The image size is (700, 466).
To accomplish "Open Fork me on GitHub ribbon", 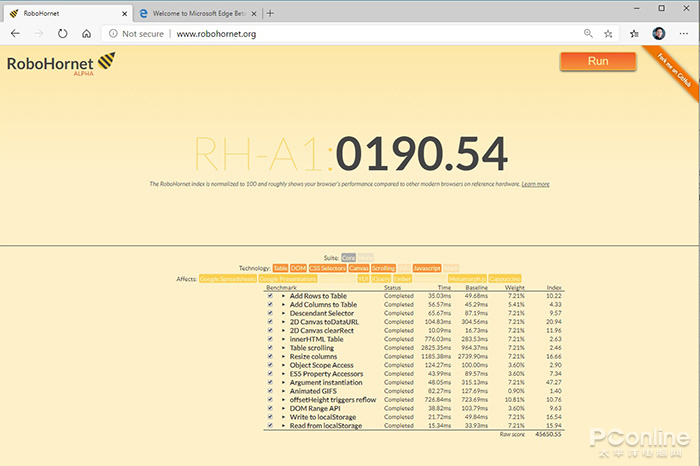I will tap(674, 70).
